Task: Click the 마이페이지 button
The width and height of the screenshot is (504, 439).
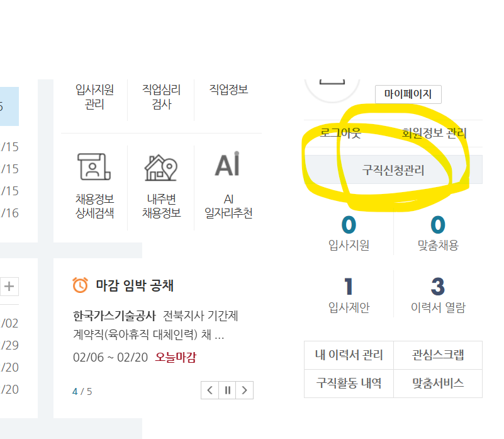Action: click(x=408, y=94)
